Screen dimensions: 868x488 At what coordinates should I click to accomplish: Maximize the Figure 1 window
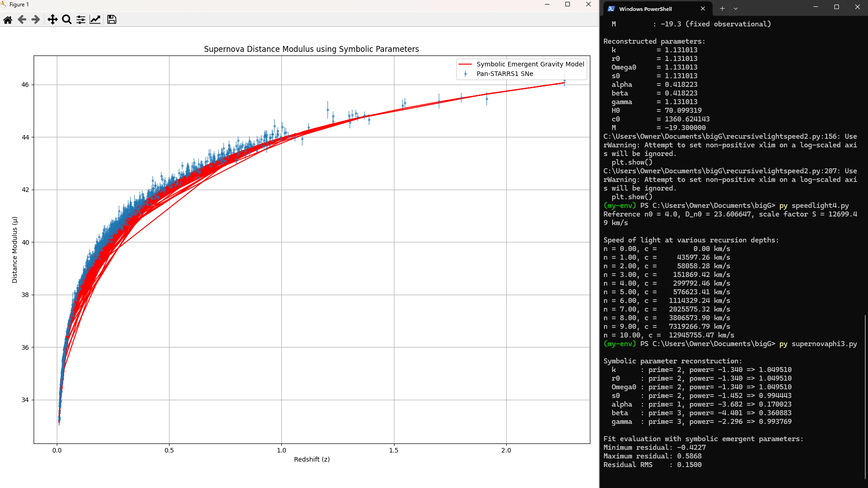point(568,5)
